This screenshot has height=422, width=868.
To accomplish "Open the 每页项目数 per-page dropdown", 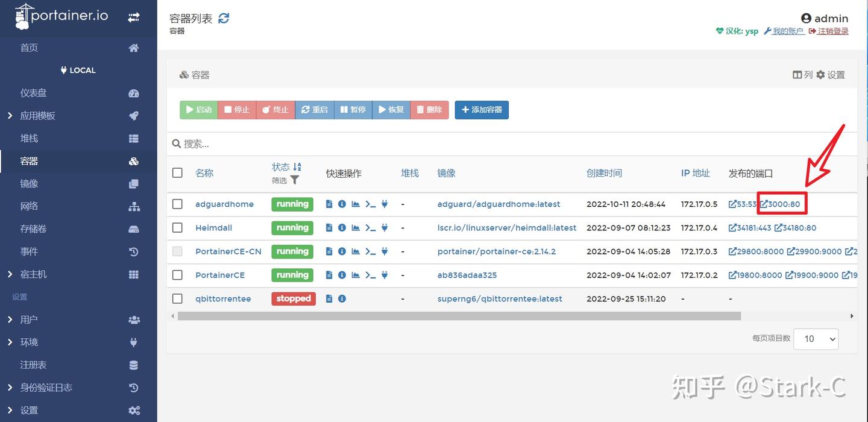I will tap(816, 339).
